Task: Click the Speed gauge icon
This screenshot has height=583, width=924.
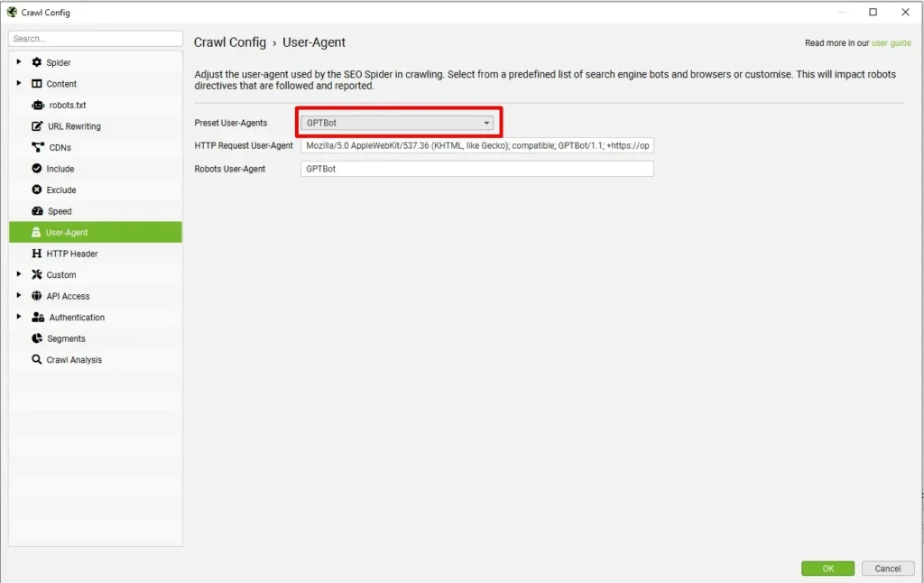Action: pos(37,211)
